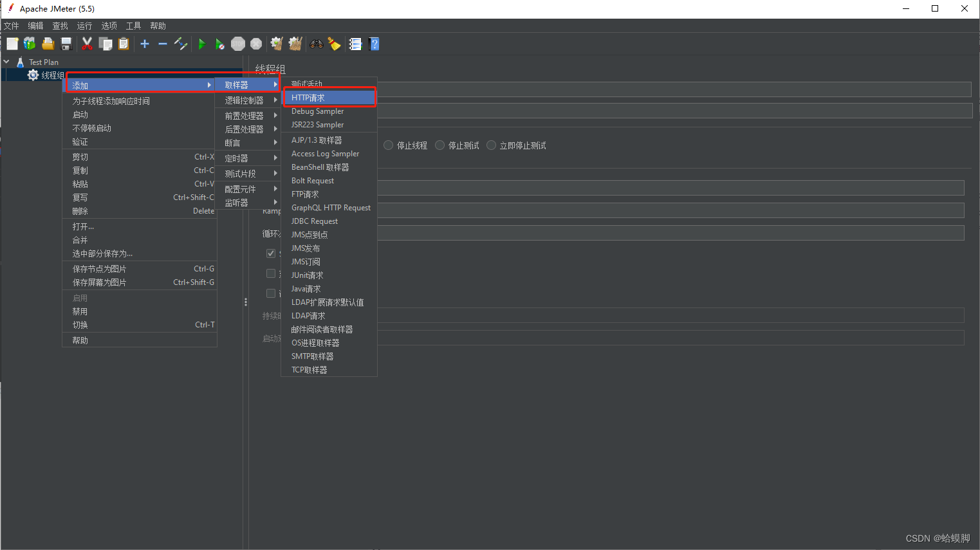Viewport: 980px width, 550px height.
Task: Click the thread group name input field
Action: click(x=674, y=89)
